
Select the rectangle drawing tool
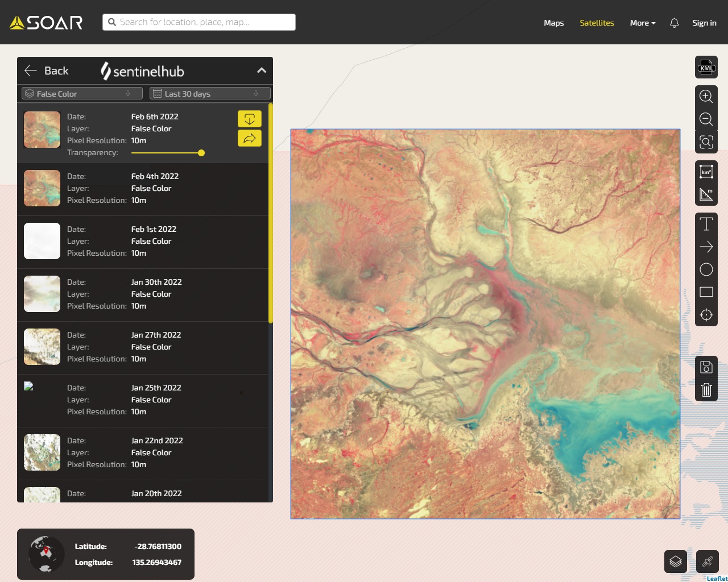tap(706, 292)
